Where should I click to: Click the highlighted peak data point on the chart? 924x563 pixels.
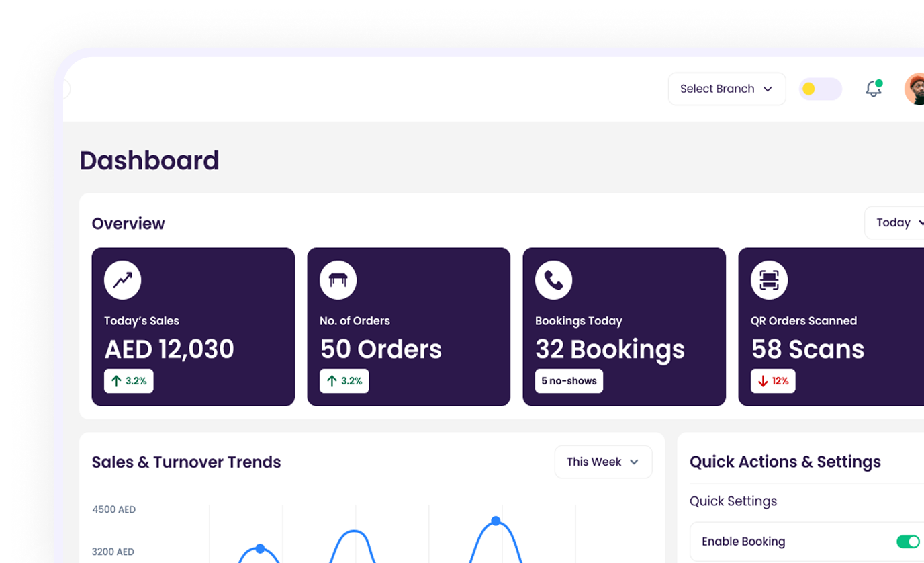coord(496,521)
